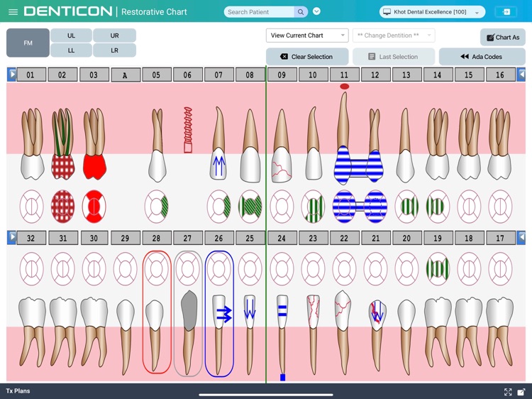Select the FM full mouth view
The image size is (532, 399).
[x=28, y=43]
